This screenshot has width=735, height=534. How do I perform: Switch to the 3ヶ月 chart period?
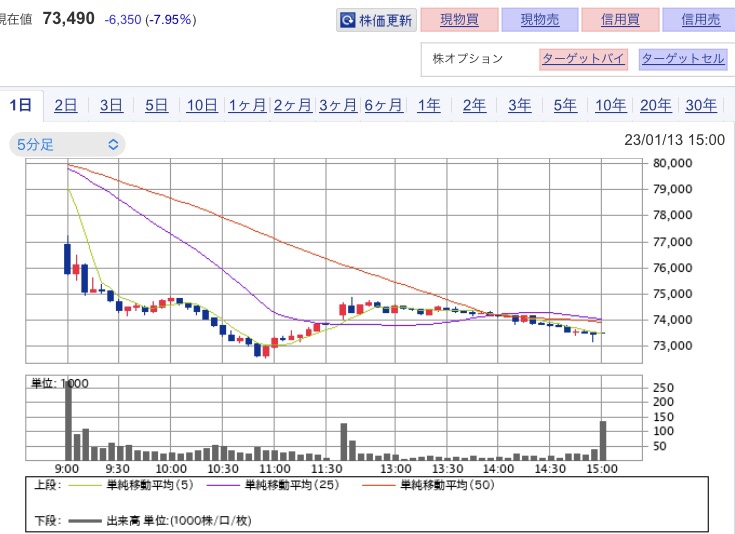(x=338, y=105)
